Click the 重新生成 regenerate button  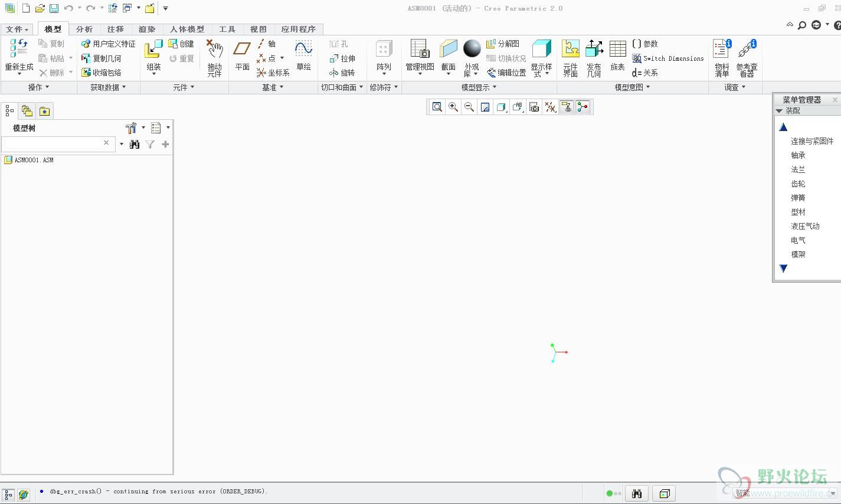click(19, 56)
